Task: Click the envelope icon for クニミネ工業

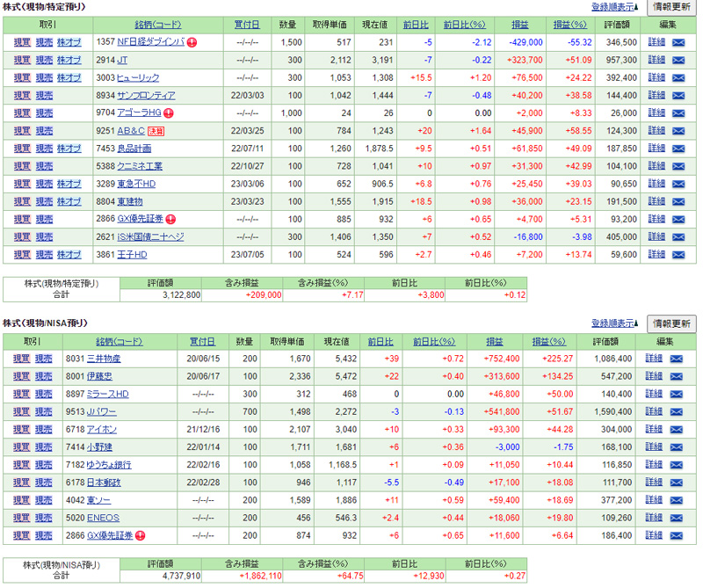Action: point(678,166)
